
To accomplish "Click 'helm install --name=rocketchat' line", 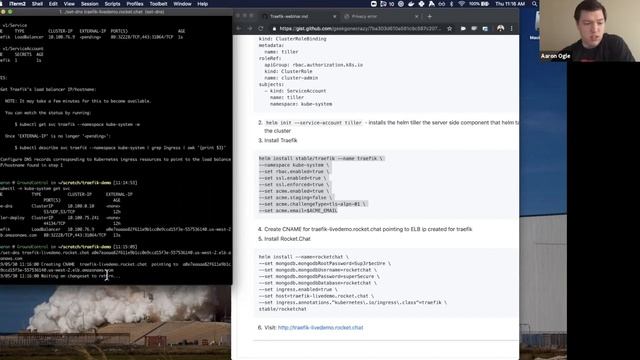I will point(304,257).
